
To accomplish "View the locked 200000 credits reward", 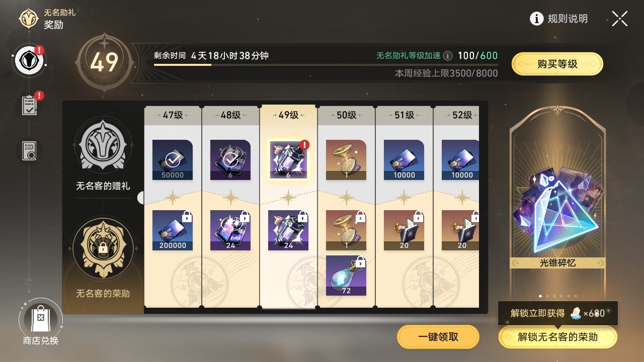I will [173, 230].
